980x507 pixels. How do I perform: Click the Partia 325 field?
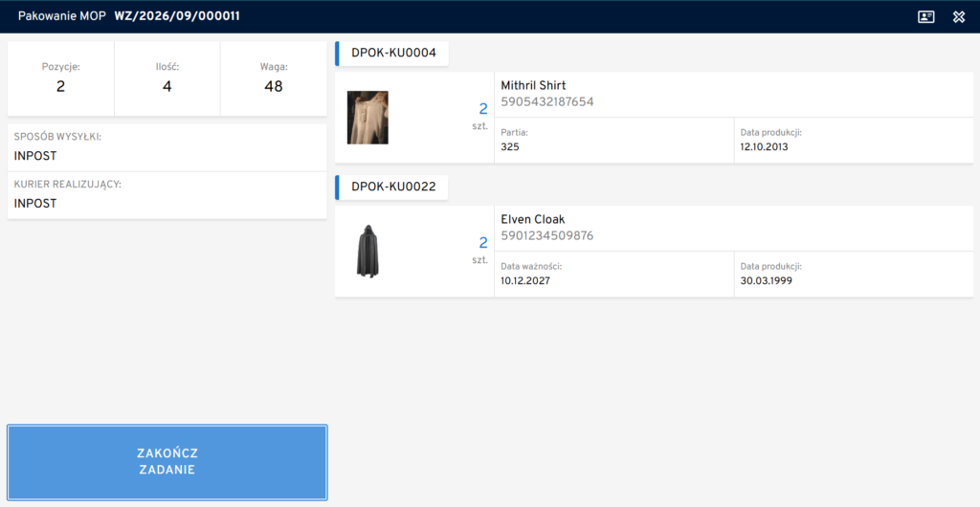[614, 141]
